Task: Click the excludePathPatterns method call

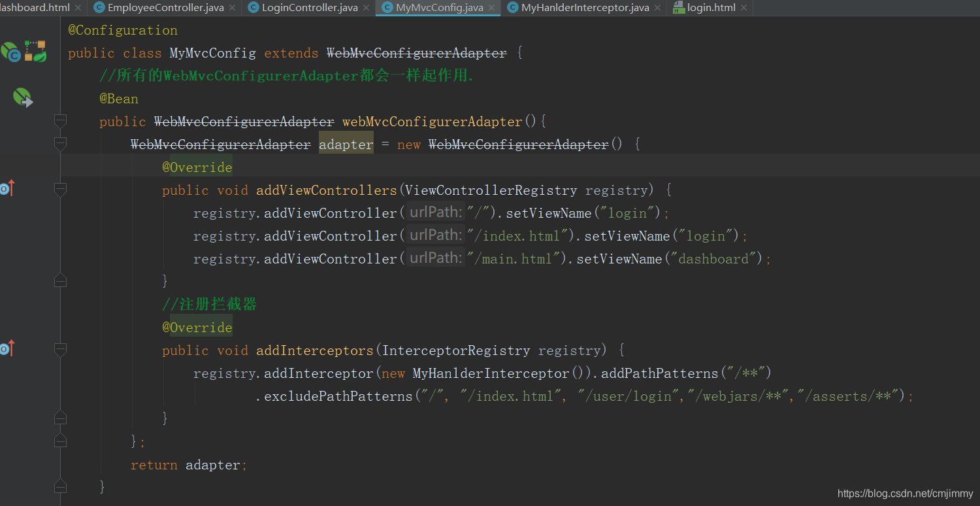Action: click(x=338, y=396)
